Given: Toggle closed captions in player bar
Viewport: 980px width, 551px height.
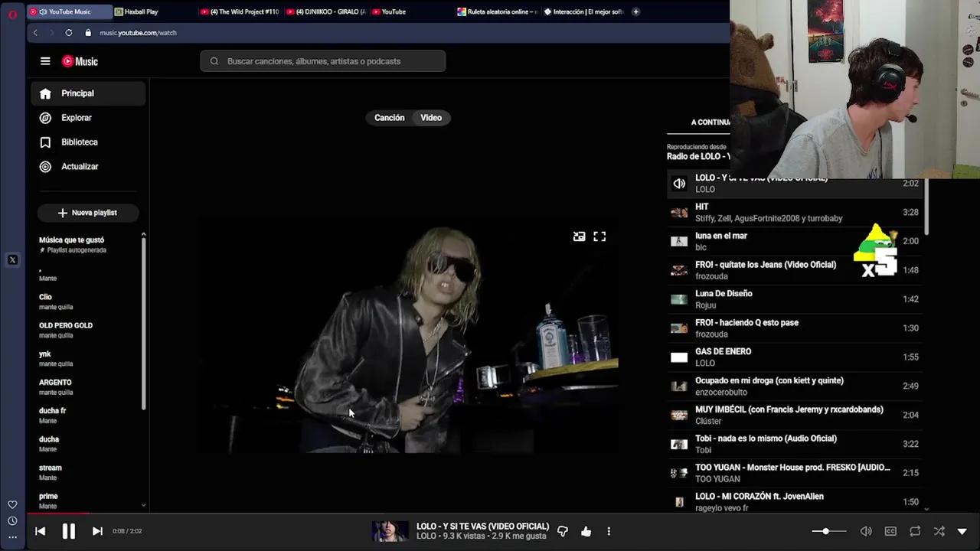Looking at the screenshot, I should (890, 531).
